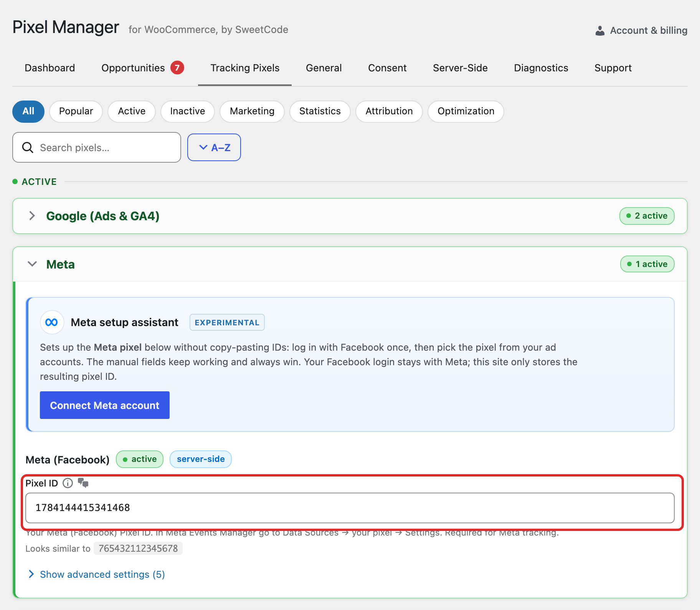Click the Pixel Manager title
This screenshot has height=610, width=700.
point(66,28)
